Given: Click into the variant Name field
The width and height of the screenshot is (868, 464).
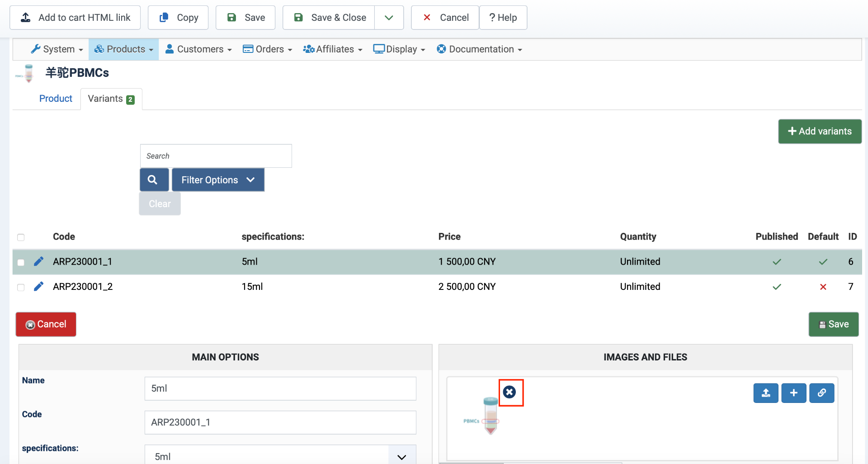Looking at the screenshot, I should point(280,388).
